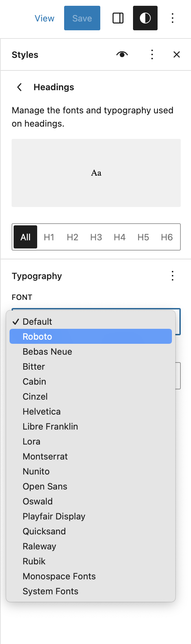Toggle the settings sidebar panel icon
The height and width of the screenshot is (644, 191).
118,18
